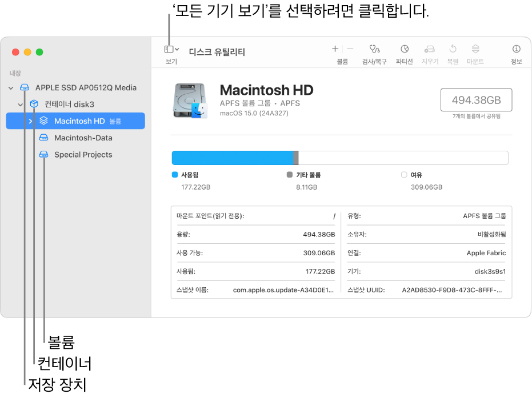Click the Special Projects volume icon
This screenshot has width=532, height=398.
pos(44,155)
